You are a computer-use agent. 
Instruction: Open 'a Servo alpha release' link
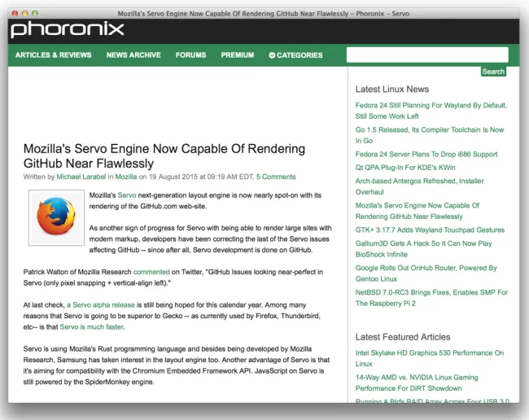coord(101,305)
